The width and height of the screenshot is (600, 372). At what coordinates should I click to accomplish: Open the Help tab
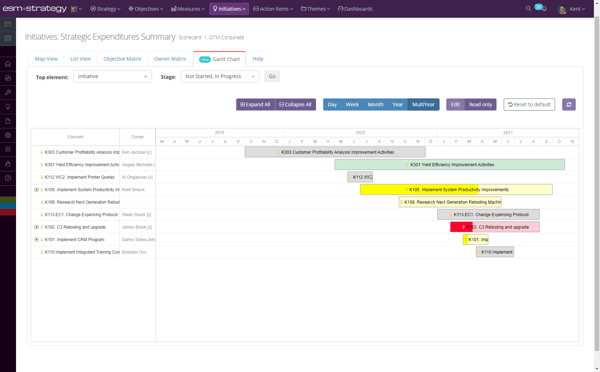click(258, 59)
